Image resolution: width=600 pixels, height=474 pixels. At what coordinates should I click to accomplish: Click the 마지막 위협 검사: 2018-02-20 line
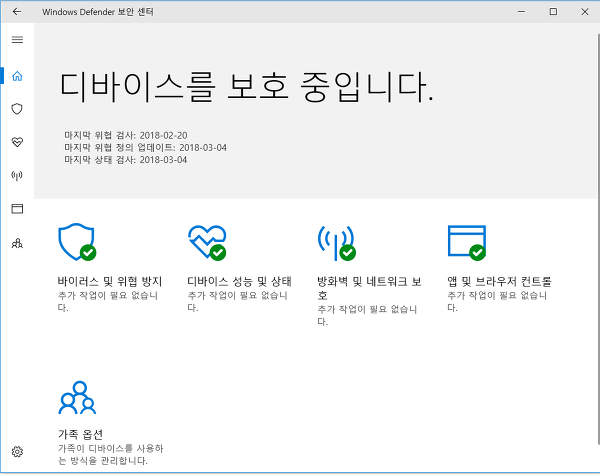click(x=126, y=135)
